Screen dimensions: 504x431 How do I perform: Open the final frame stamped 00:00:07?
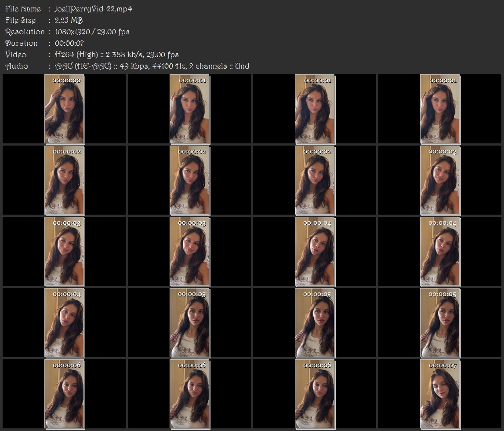(440, 394)
